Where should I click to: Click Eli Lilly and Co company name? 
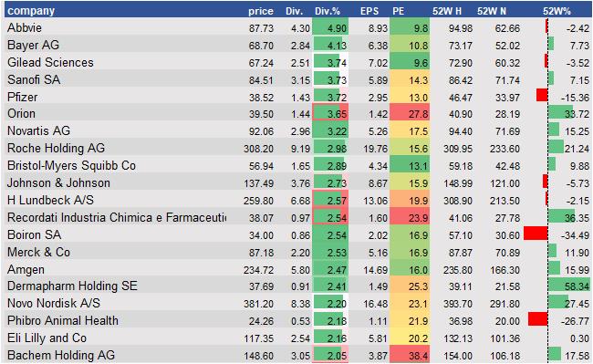pyautogui.click(x=47, y=338)
